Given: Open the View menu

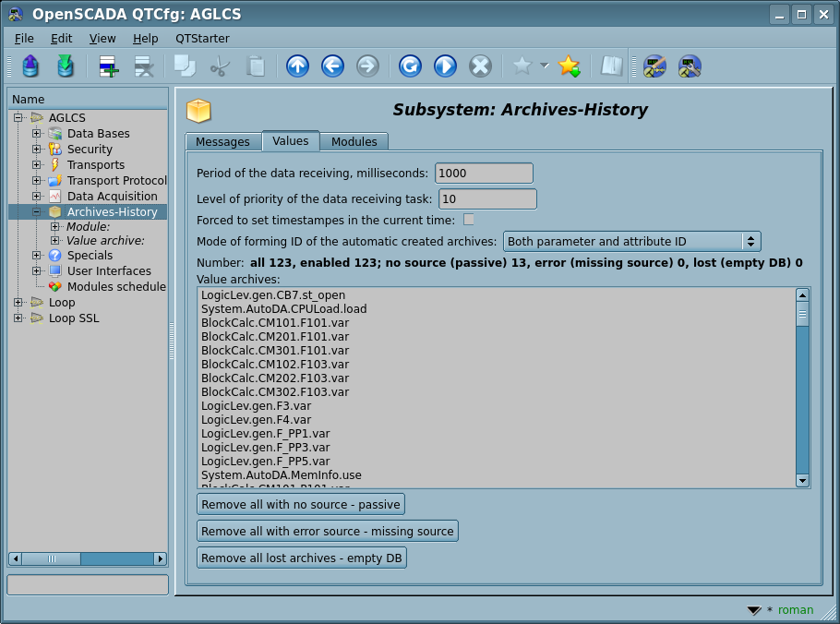Looking at the screenshot, I should [102, 39].
